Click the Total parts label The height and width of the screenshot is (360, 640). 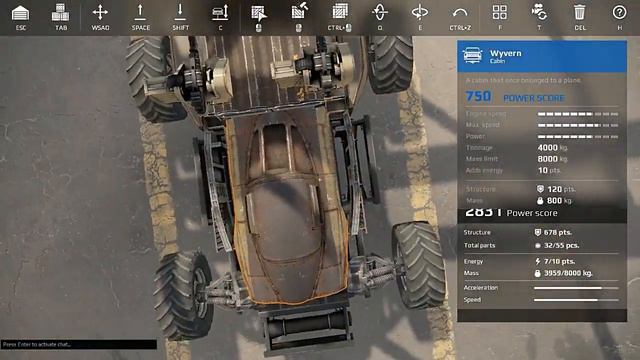coord(479,245)
